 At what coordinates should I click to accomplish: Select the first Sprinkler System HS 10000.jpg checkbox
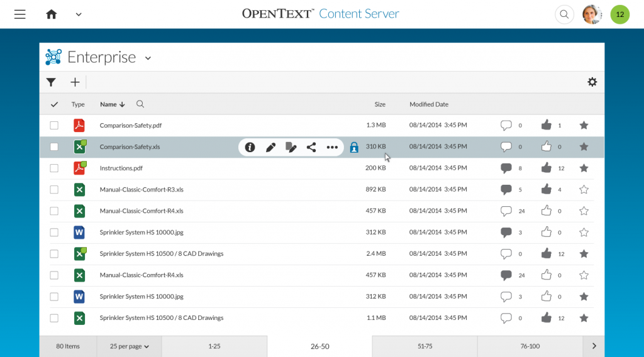54,233
